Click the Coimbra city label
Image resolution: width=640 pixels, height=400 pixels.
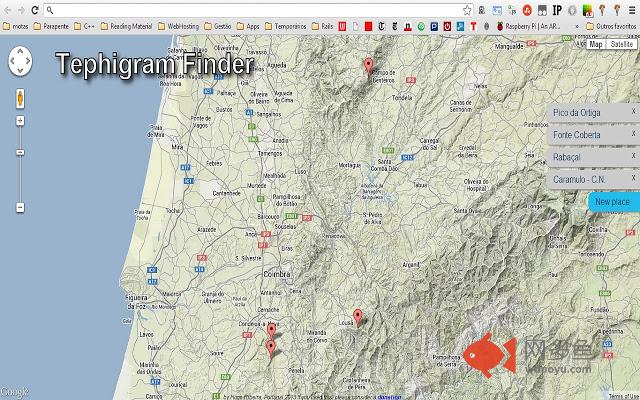coord(277,274)
